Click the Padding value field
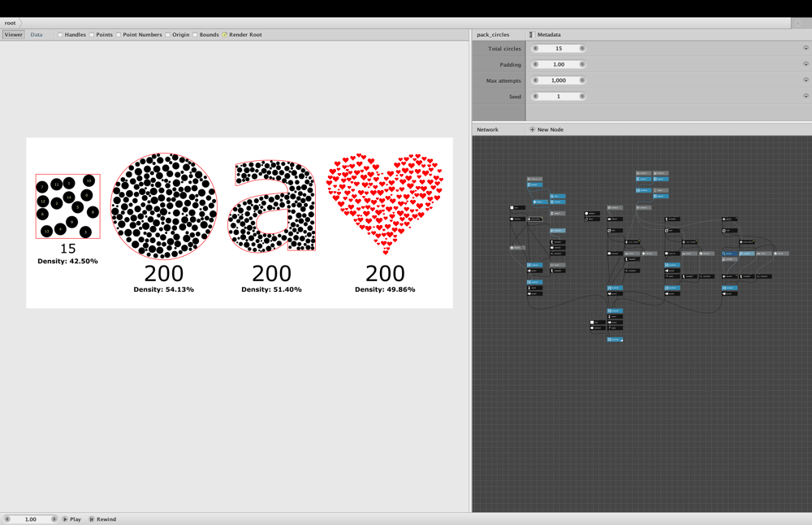Screen dimensions: 812x525 [x=559, y=64]
